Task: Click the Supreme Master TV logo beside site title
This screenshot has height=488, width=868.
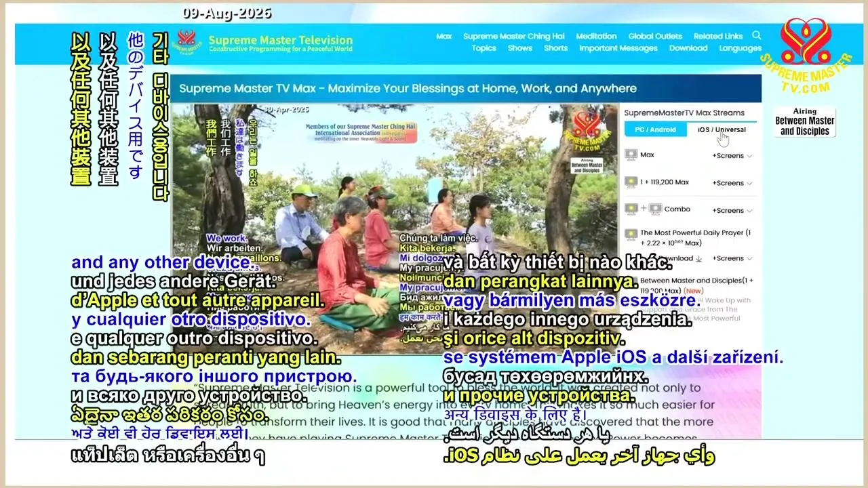Action: pos(186,41)
